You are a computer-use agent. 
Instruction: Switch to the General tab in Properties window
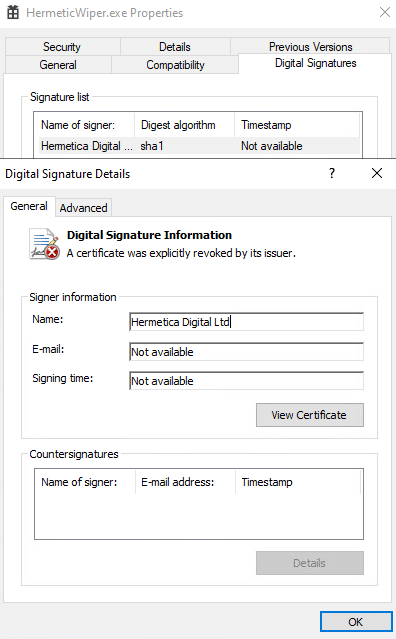click(x=58, y=65)
